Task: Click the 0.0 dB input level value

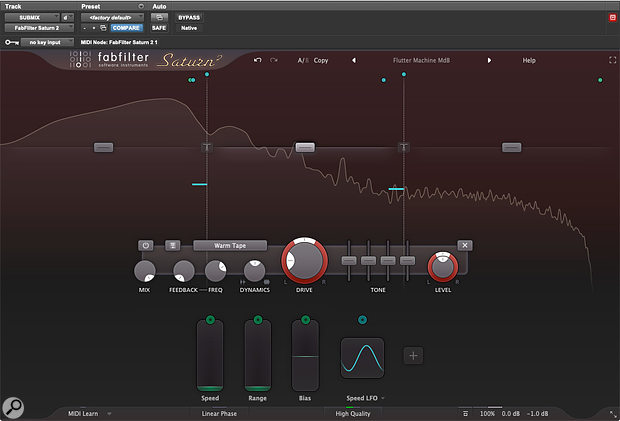Action: pyautogui.click(x=510, y=413)
